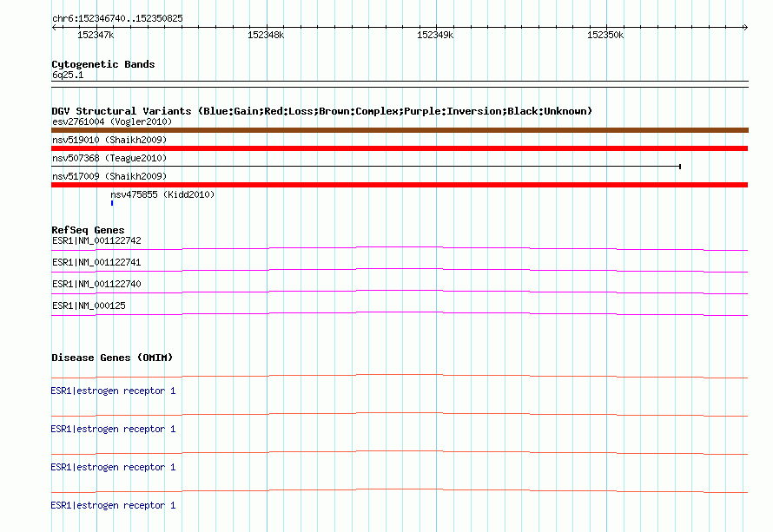Click the end cap of the nsv507368 line
The image size is (773, 532).
click(x=680, y=167)
